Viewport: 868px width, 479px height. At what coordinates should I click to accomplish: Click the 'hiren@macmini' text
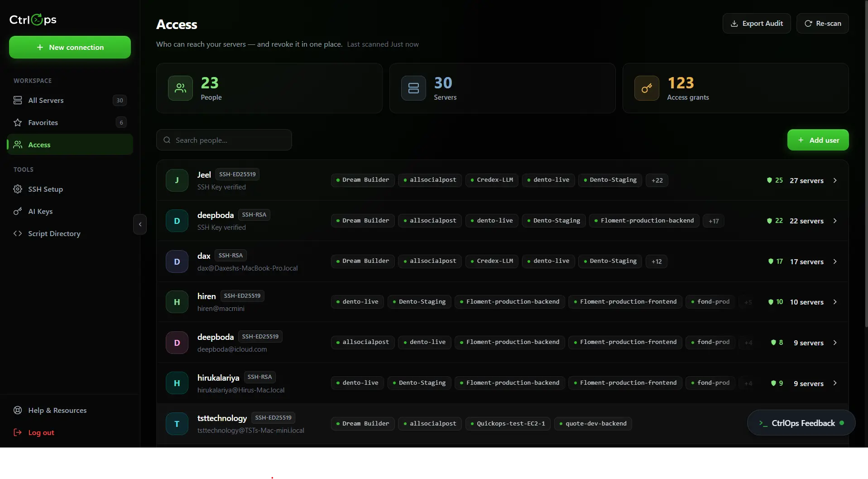tap(221, 309)
